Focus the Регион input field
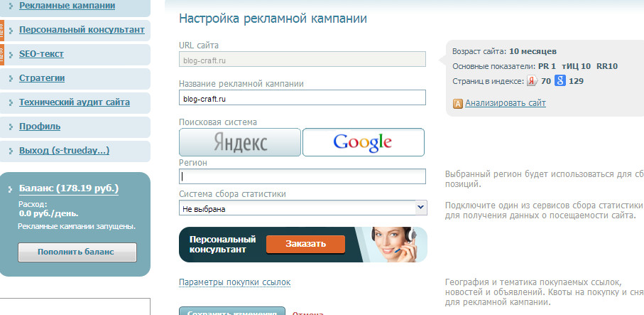This screenshot has height=315, width=644. pos(302,176)
